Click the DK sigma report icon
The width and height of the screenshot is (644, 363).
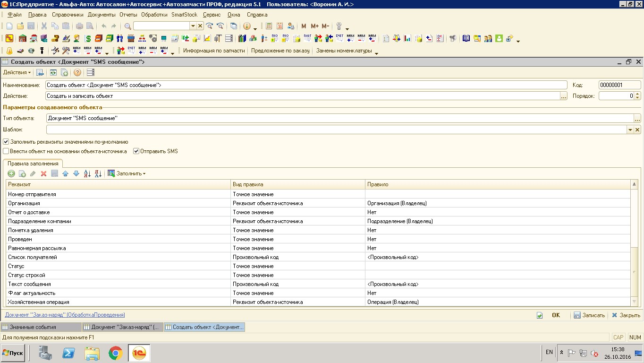[440, 38]
